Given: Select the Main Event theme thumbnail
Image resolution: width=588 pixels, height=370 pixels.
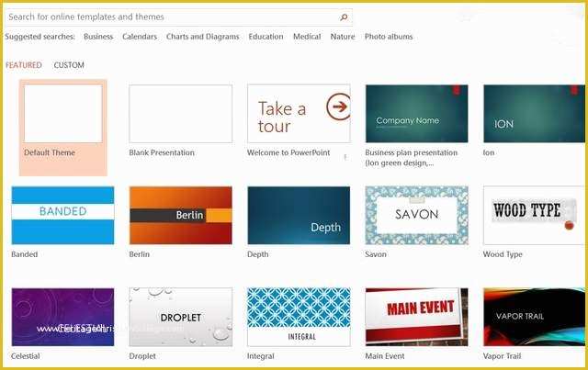Looking at the screenshot, I should pyautogui.click(x=416, y=317).
